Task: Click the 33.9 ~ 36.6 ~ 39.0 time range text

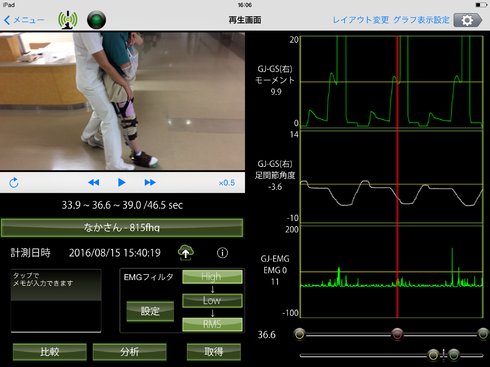Action: [x=122, y=205]
